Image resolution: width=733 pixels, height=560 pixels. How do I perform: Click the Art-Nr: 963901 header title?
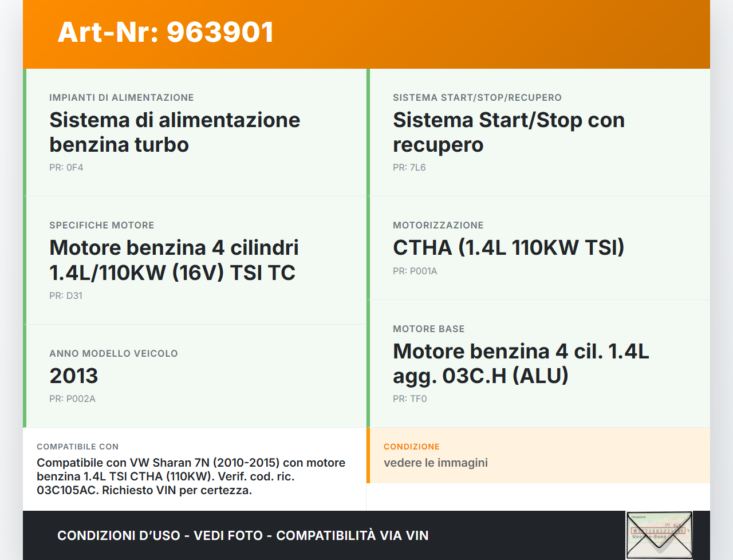(165, 32)
